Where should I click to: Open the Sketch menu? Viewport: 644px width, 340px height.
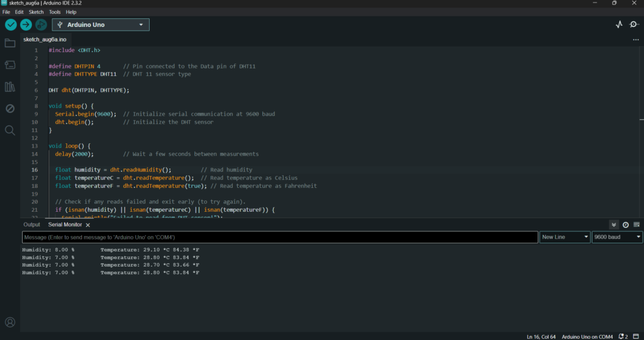[36, 12]
